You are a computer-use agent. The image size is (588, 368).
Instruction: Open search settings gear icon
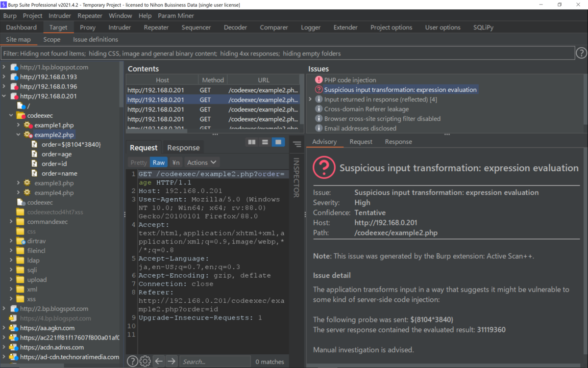point(145,362)
